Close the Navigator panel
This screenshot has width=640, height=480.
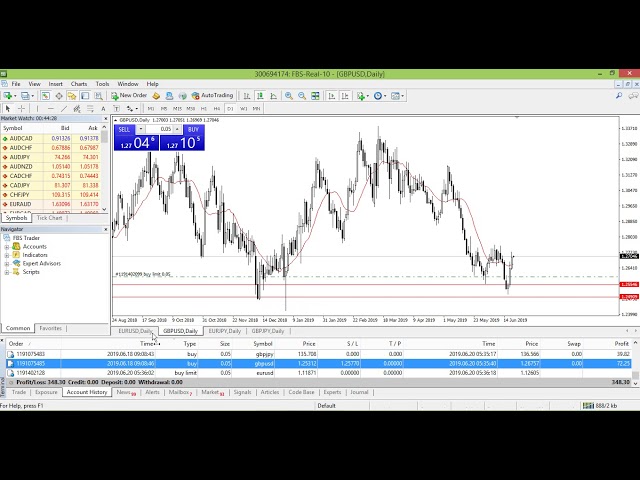106,229
